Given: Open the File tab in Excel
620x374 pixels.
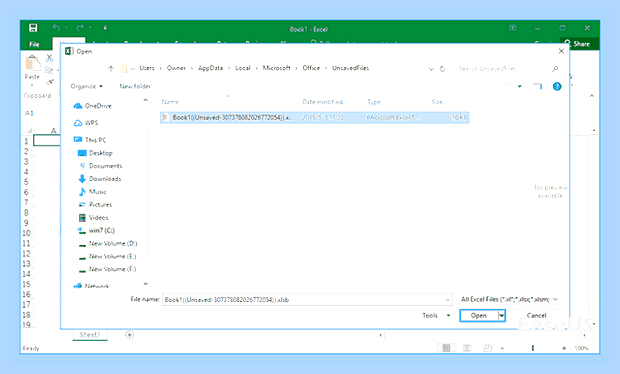Looking at the screenshot, I should [34, 44].
